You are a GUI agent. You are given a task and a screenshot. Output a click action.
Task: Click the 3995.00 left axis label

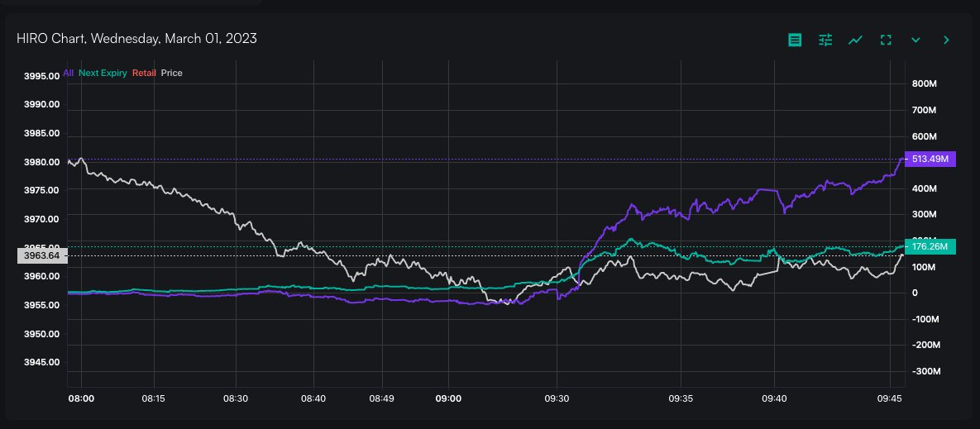tap(41, 75)
